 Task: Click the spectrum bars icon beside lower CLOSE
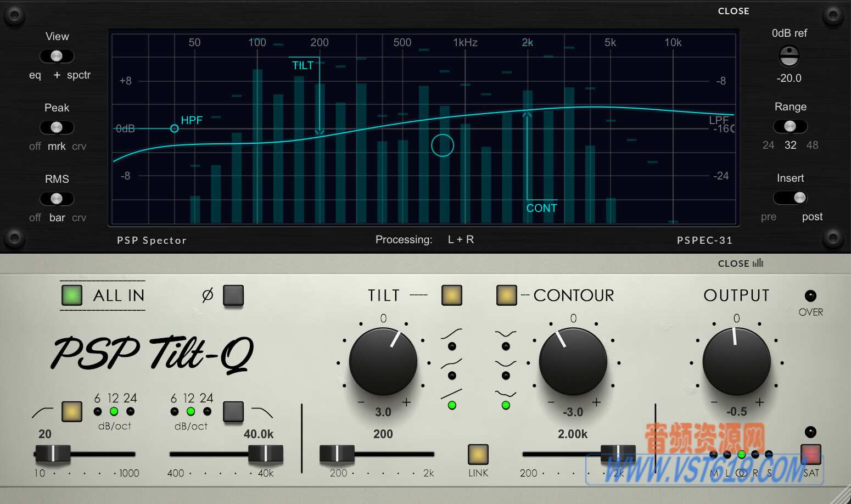pos(758,264)
